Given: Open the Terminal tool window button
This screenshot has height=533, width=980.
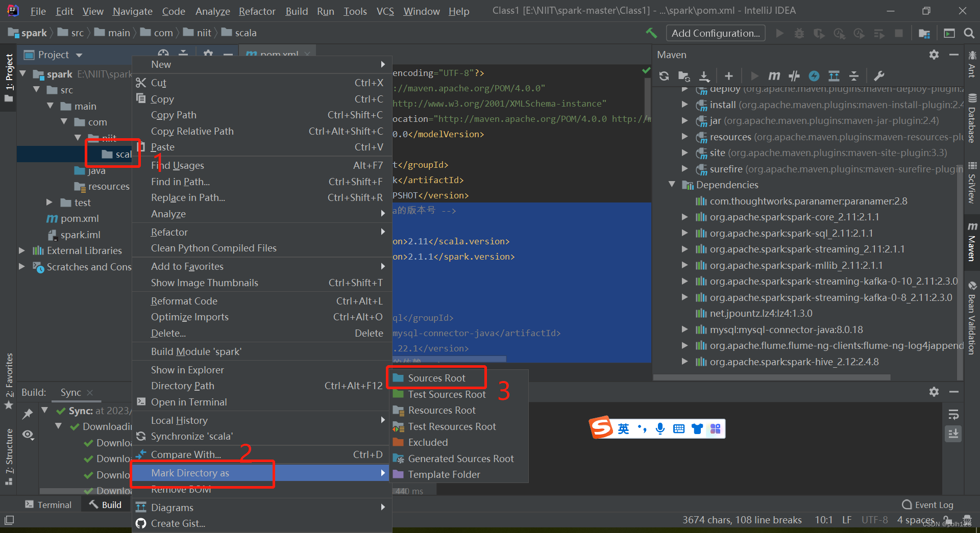Looking at the screenshot, I should [48, 504].
